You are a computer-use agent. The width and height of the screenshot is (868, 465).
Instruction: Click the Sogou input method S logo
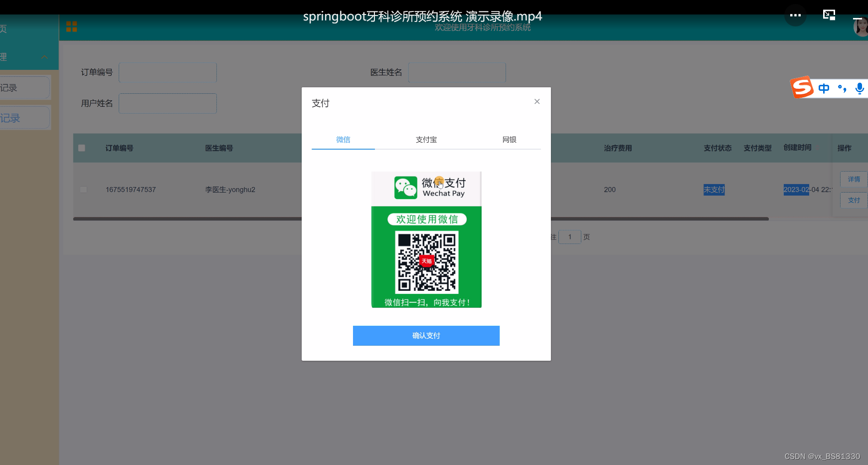[x=802, y=87]
